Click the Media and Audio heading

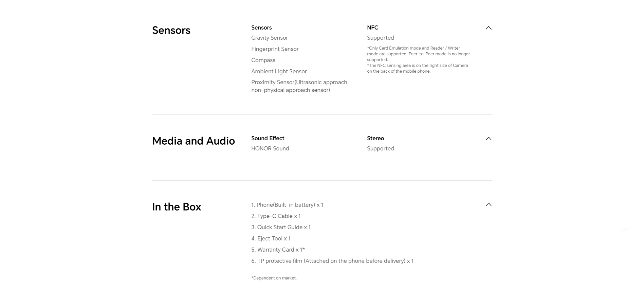tap(194, 141)
